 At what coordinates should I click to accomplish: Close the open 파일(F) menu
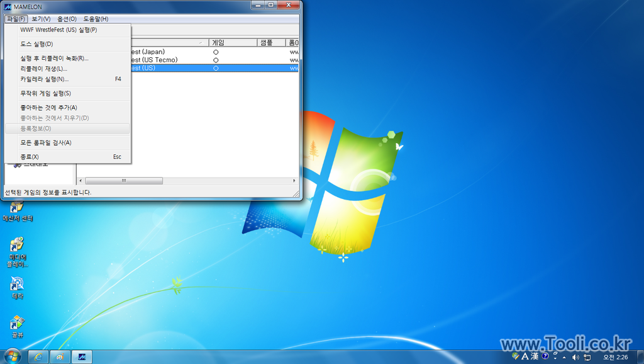coord(17,19)
